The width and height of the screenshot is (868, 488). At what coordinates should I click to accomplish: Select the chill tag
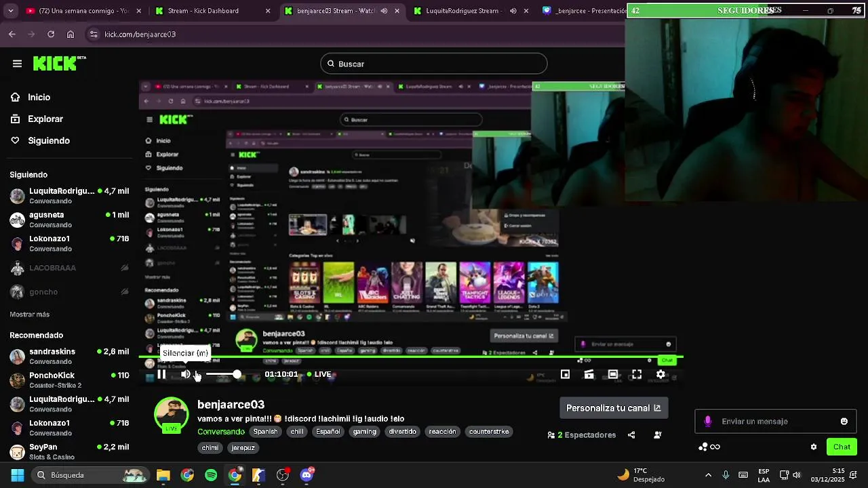(x=297, y=432)
